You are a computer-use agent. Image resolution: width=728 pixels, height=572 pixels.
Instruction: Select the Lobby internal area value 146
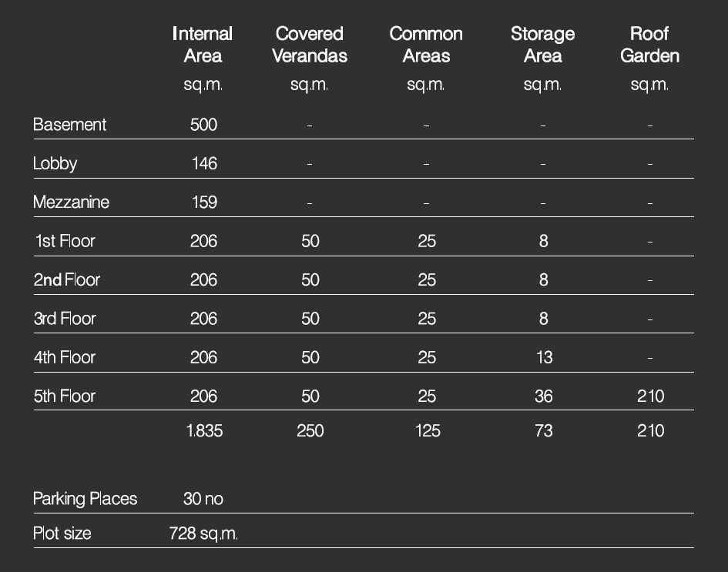203,163
